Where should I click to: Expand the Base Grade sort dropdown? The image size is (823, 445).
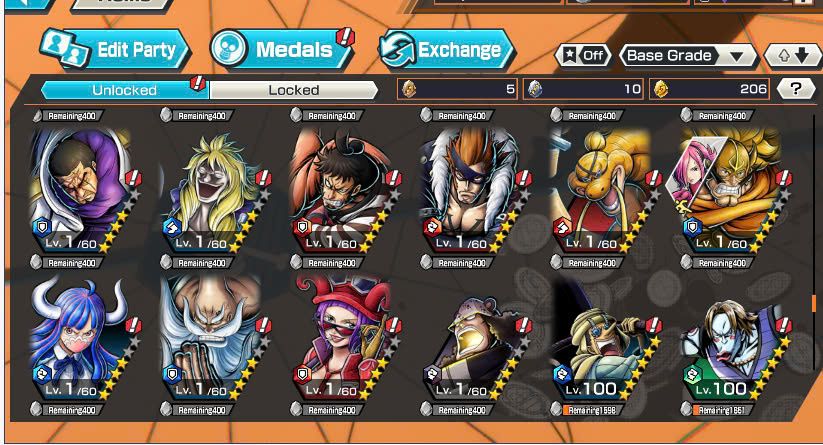(x=689, y=55)
